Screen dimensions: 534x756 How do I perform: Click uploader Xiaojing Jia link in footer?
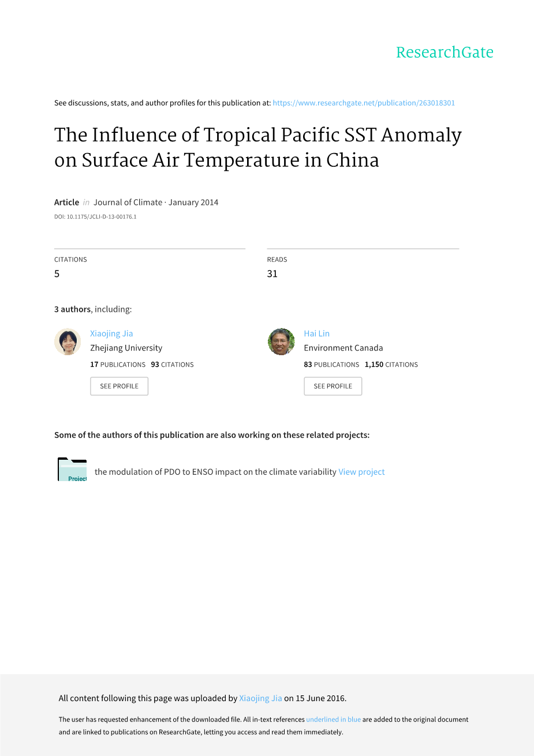[260, 698]
